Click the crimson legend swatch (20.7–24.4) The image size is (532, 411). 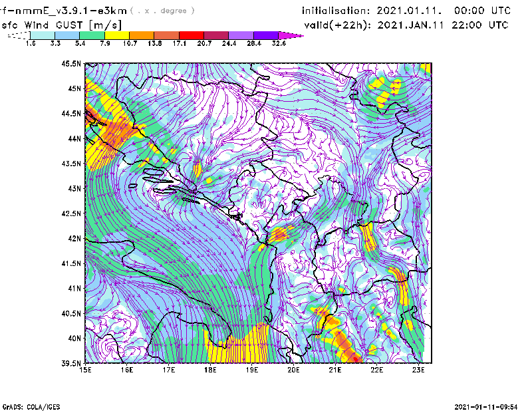click(x=217, y=35)
